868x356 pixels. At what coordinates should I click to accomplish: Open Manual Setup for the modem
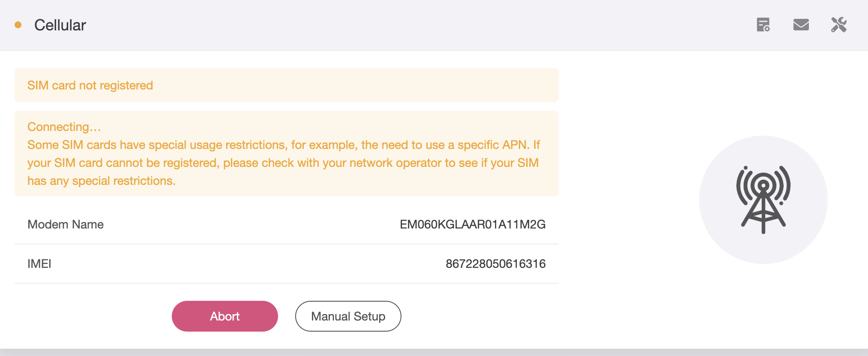(348, 316)
